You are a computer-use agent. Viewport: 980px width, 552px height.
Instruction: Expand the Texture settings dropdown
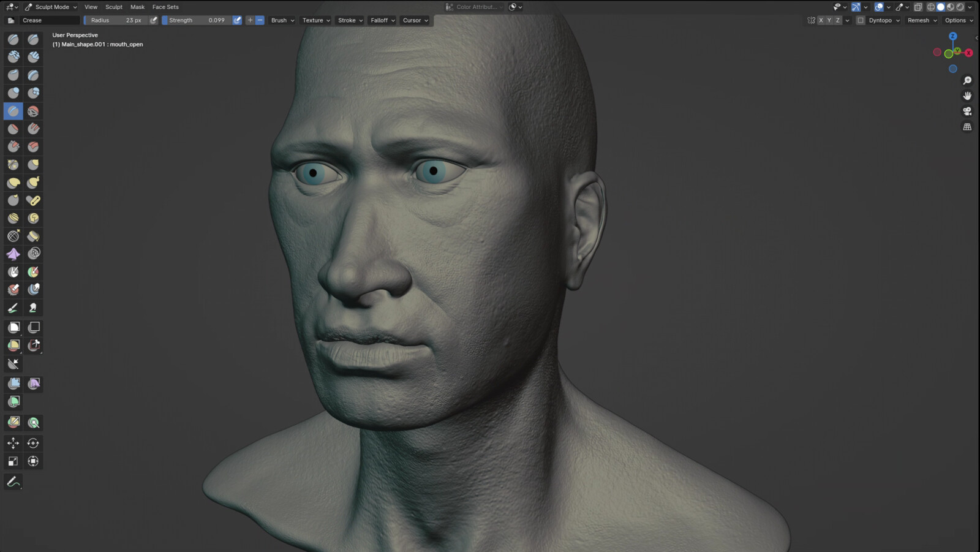click(x=316, y=20)
